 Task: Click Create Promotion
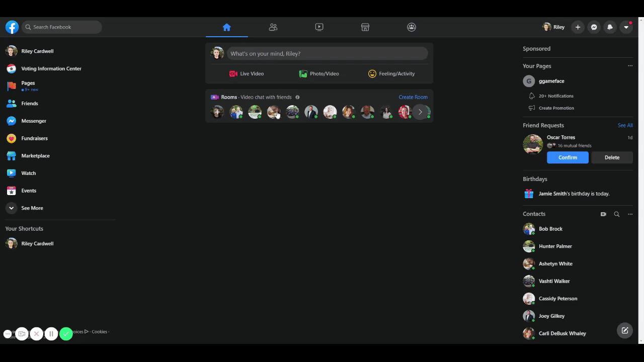(x=556, y=108)
